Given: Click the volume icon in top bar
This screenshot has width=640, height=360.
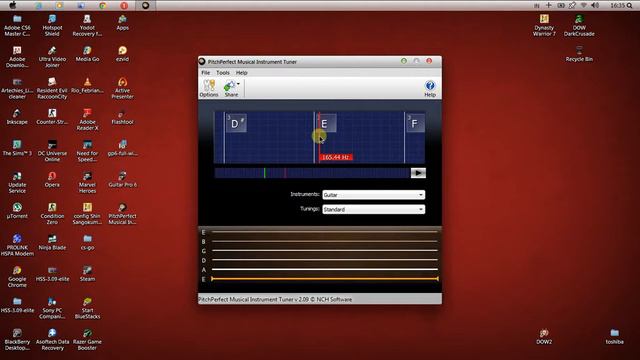Looking at the screenshot, I should coord(595,5).
